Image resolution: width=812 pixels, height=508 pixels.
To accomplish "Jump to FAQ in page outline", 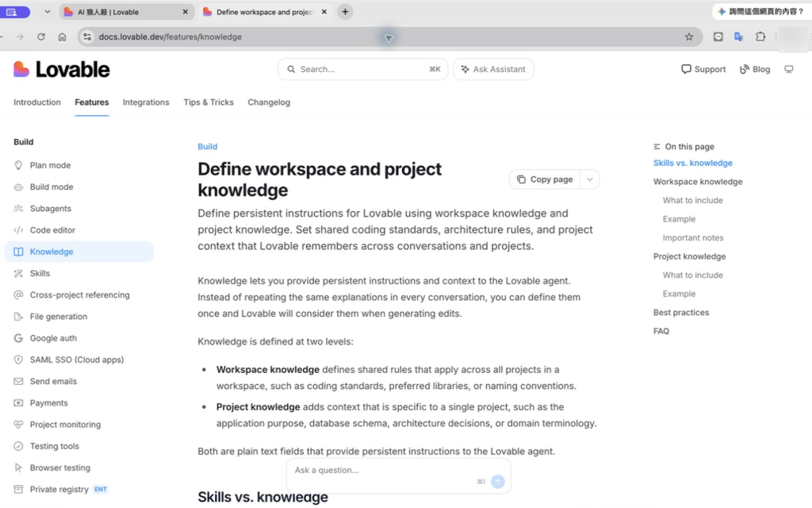I will [x=661, y=331].
